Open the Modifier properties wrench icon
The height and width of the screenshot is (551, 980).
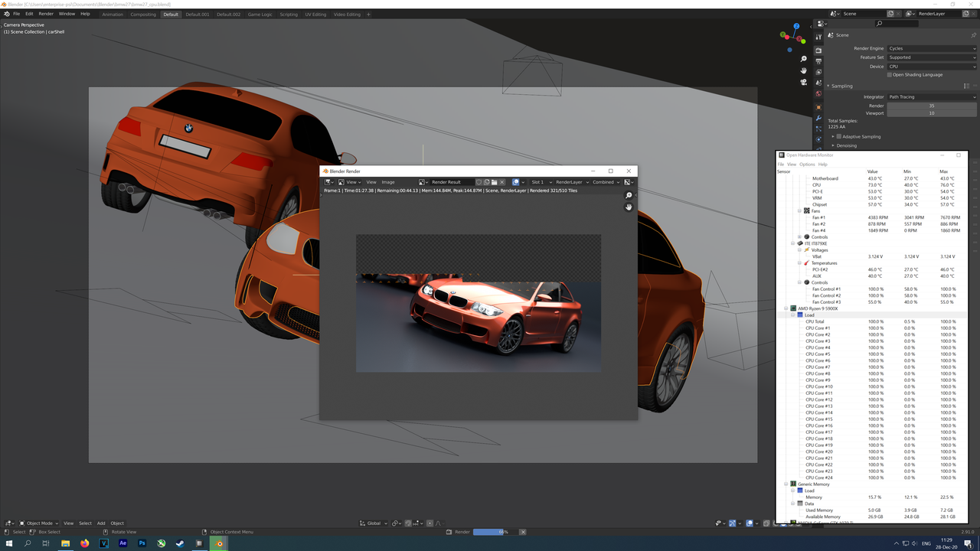click(x=818, y=118)
